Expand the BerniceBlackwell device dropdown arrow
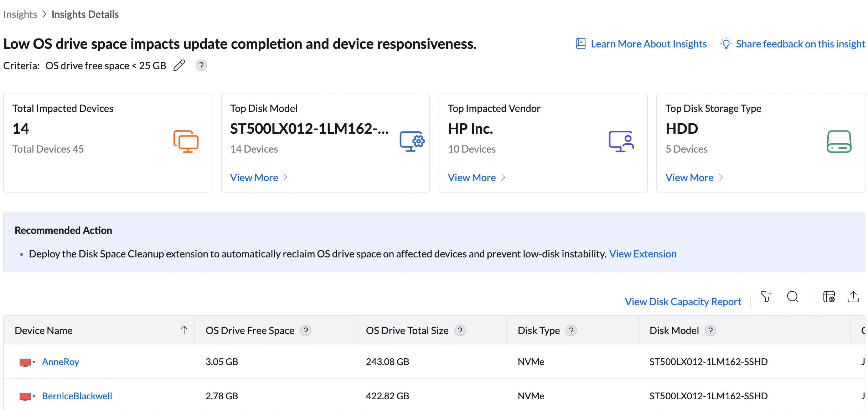Image resolution: width=868 pixels, height=410 pixels. (34, 396)
